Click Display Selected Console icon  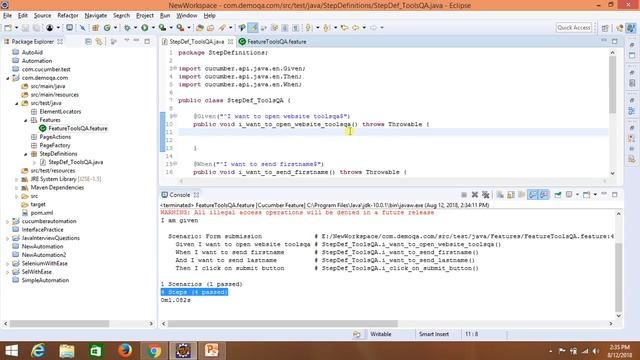[x=569, y=195]
